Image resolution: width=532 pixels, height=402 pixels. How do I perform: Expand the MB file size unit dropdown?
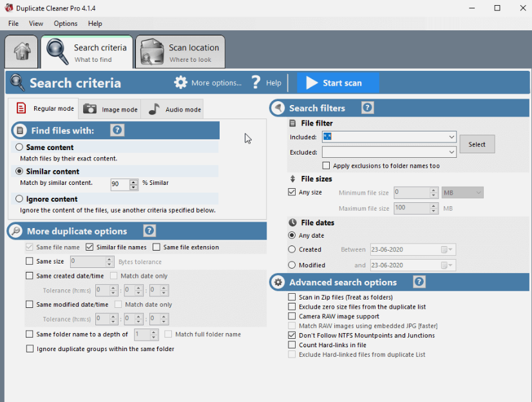478,193
